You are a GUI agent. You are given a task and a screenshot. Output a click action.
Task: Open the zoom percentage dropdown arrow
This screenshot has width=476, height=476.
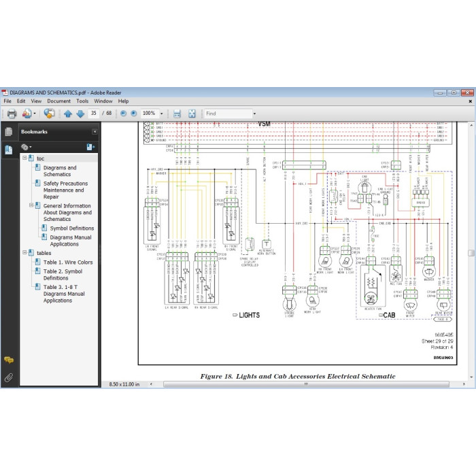(162, 114)
